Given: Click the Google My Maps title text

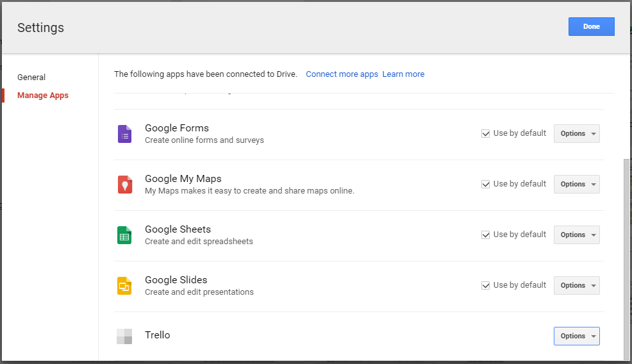Looking at the screenshot, I should pyautogui.click(x=183, y=179).
